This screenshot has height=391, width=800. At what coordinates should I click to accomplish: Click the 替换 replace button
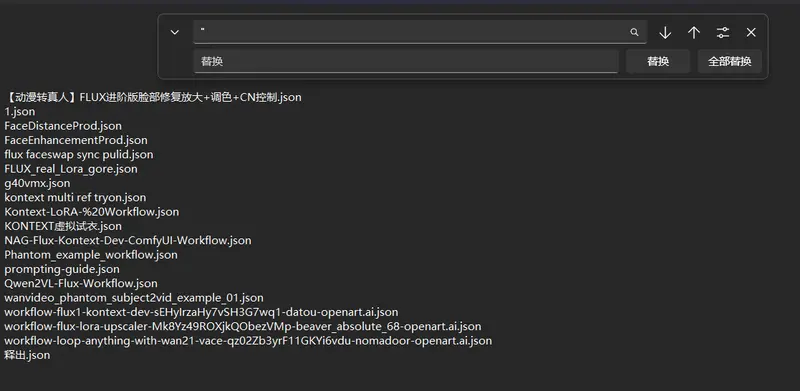point(658,61)
